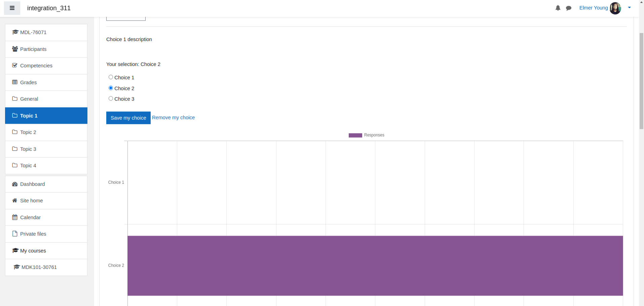Click the Topic 4 folder icon
This screenshot has width=644, height=306.
(15, 165)
